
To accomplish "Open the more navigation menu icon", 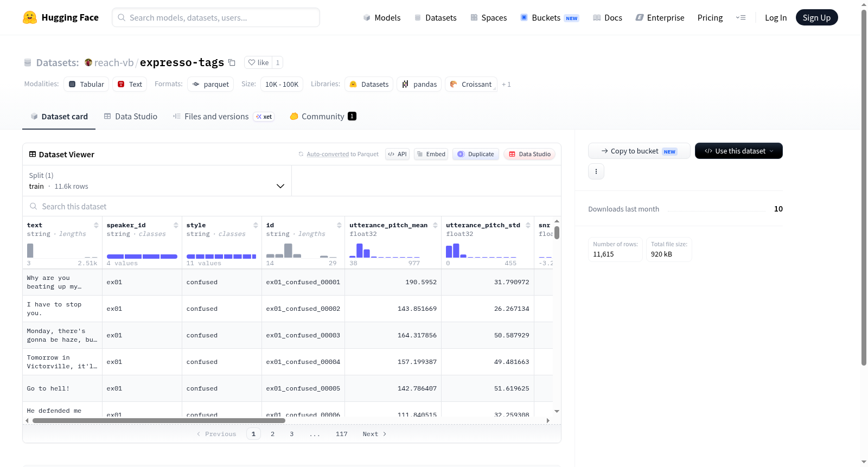I will pyautogui.click(x=741, y=17).
